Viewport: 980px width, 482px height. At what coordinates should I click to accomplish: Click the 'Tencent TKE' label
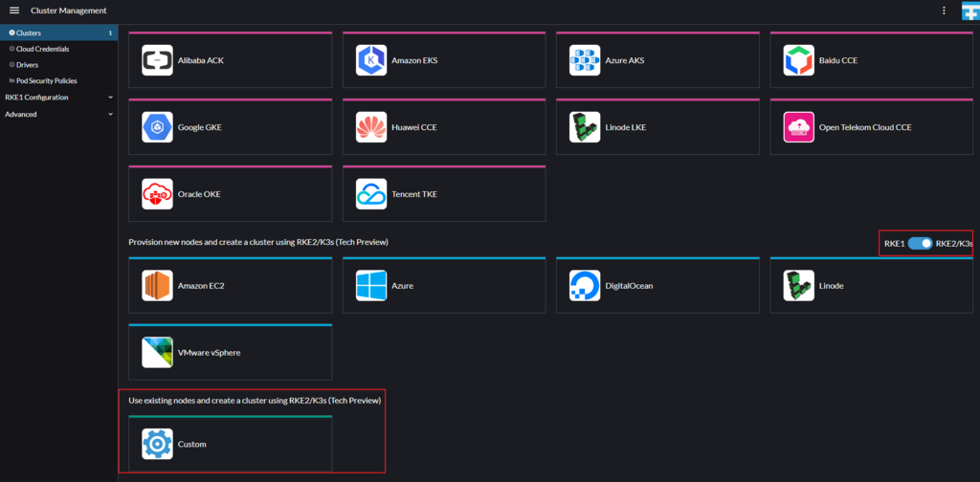click(x=414, y=194)
